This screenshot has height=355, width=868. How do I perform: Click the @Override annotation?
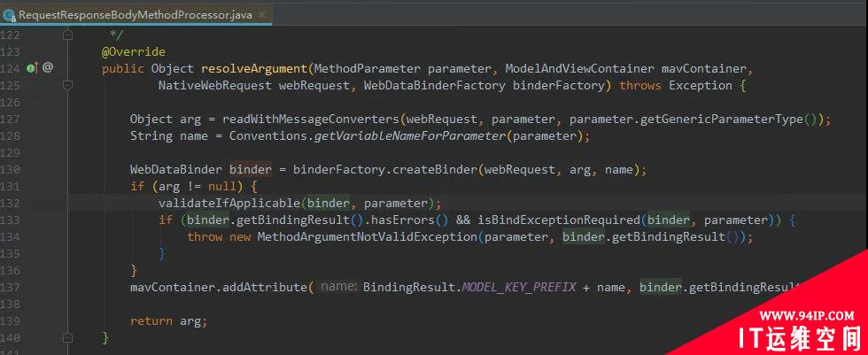click(x=134, y=52)
